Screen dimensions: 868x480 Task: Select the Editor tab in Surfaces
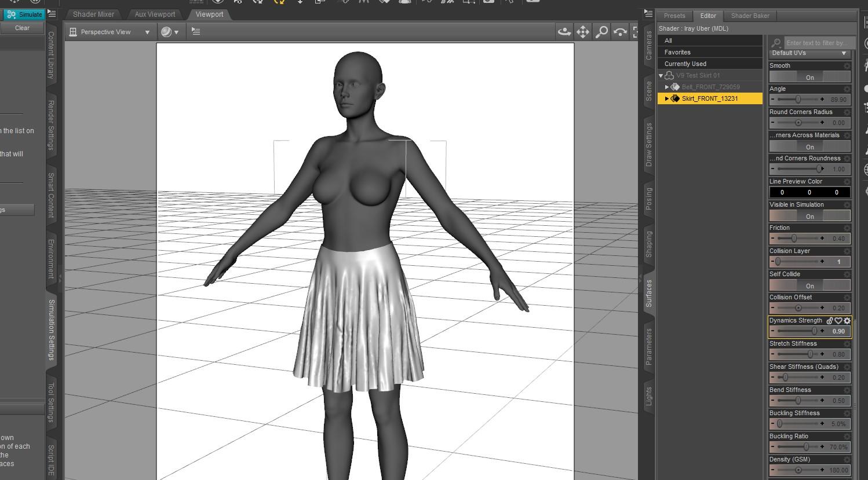708,16
